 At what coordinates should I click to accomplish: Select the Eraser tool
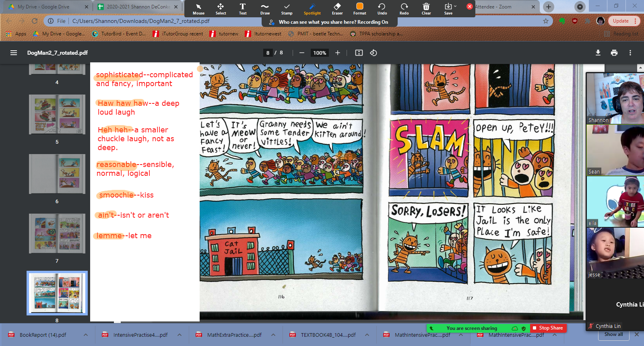pyautogui.click(x=337, y=9)
